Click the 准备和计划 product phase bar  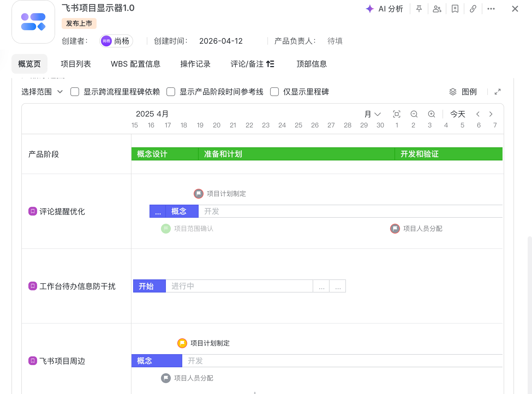(x=297, y=154)
